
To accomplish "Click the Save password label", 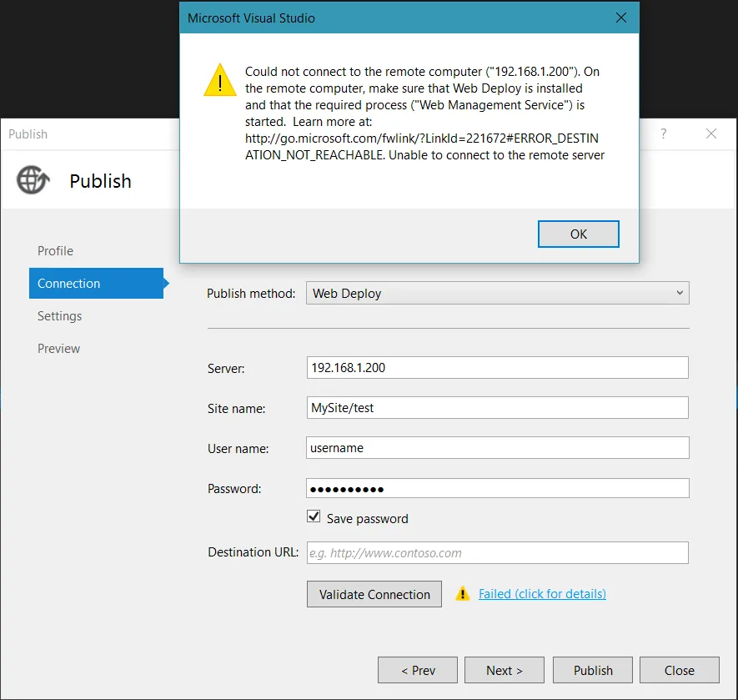I will (368, 519).
